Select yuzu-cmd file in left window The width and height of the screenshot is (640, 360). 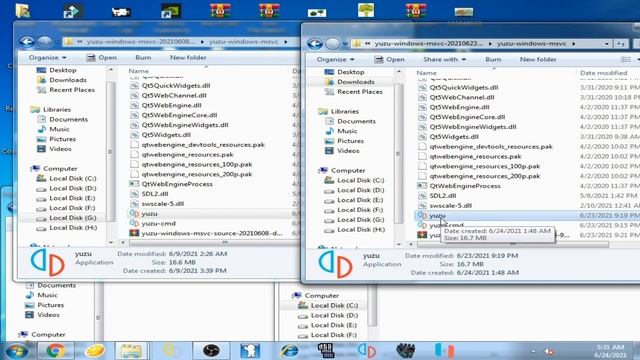click(158, 223)
